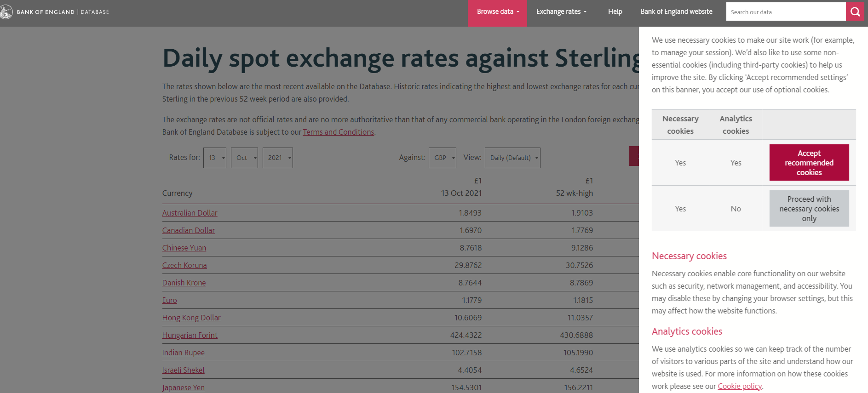This screenshot has height=393, width=868.
Task: Select the 52 wk-high value 1.9103
Action: click(582, 213)
